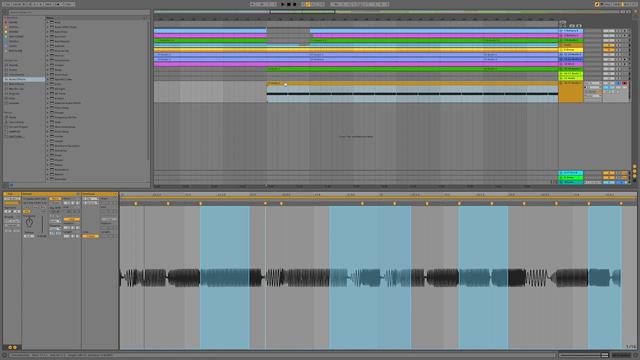The image size is (640, 360).
Task: Expand the Dynamic Tube folder
Action: coord(47,79)
